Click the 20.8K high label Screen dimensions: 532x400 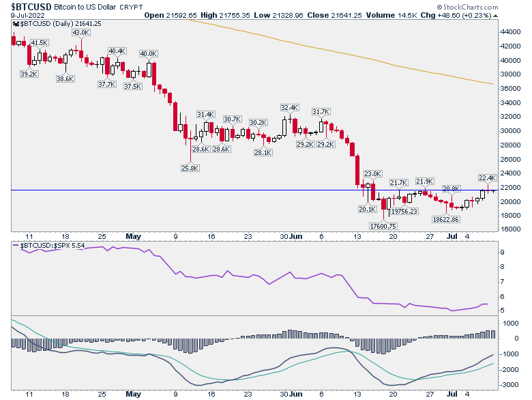point(452,189)
